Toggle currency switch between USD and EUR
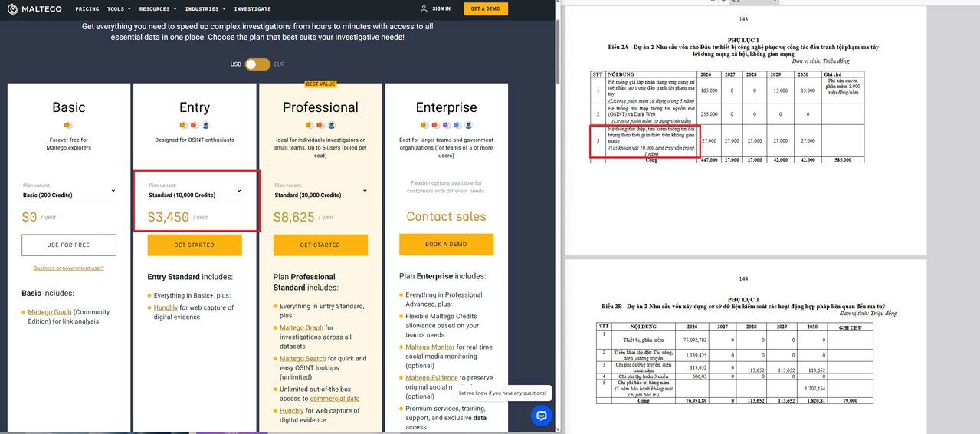 (x=257, y=64)
